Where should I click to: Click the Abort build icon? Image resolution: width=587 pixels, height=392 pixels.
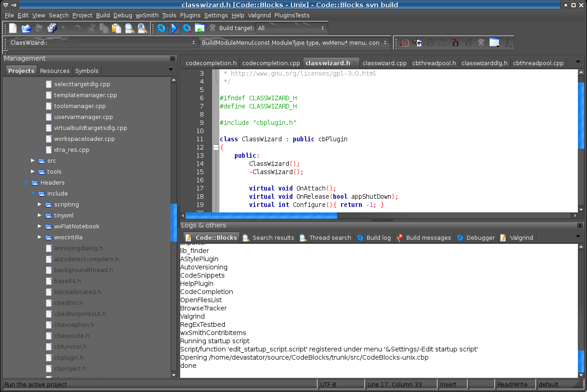click(213, 28)
